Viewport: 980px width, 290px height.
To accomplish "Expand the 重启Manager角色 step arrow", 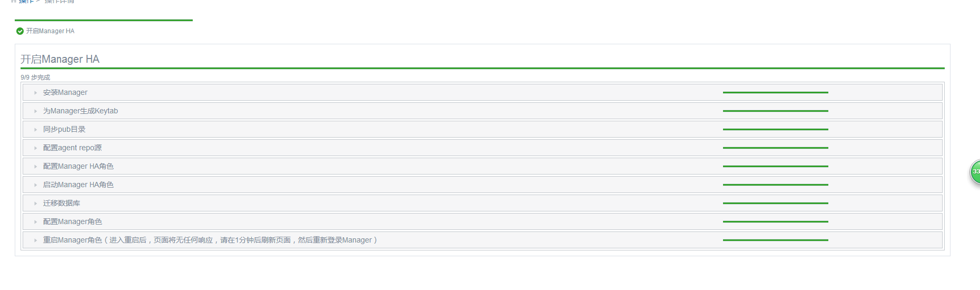I will click(36, 240).
